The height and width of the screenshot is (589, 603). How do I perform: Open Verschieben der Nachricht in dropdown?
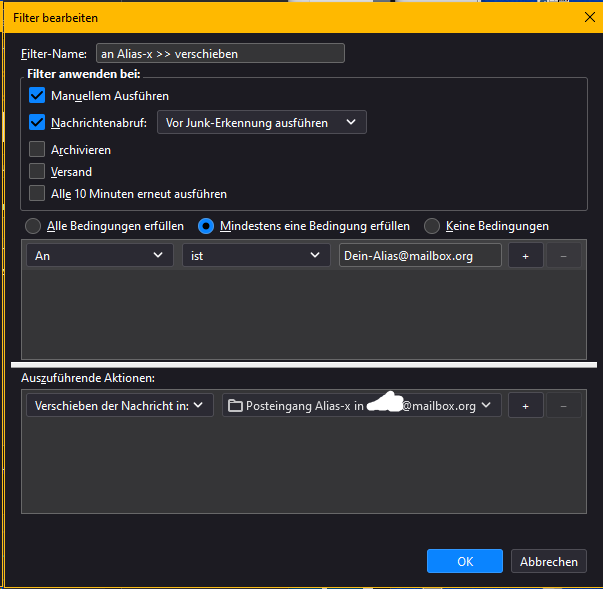pyautogui.click(x=120, y=405)
